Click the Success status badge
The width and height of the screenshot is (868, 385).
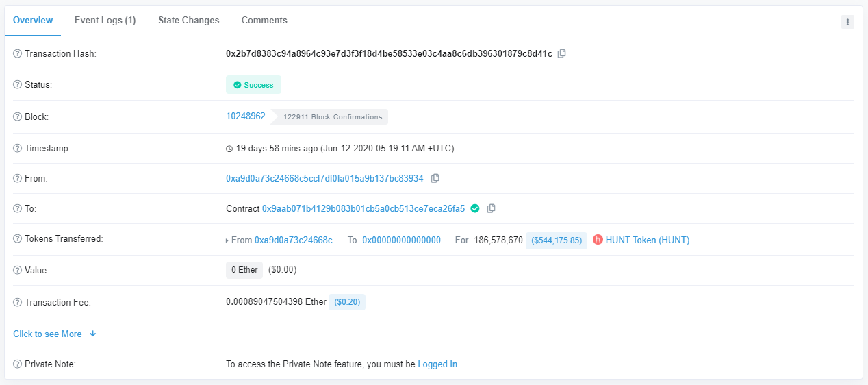pyautogui.click(x=253, y=85)
